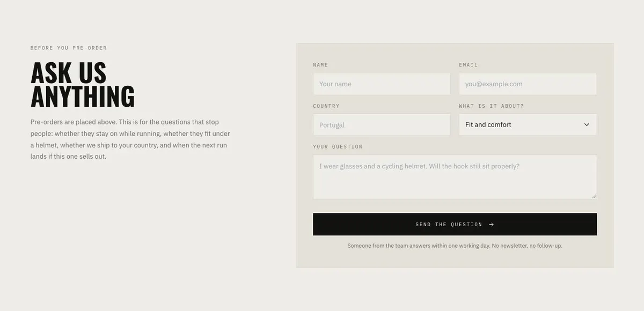The height and width of the screenshot is (311, 644).
Task: Click the 'EMAIL' field label
Action: pos(468,65)
